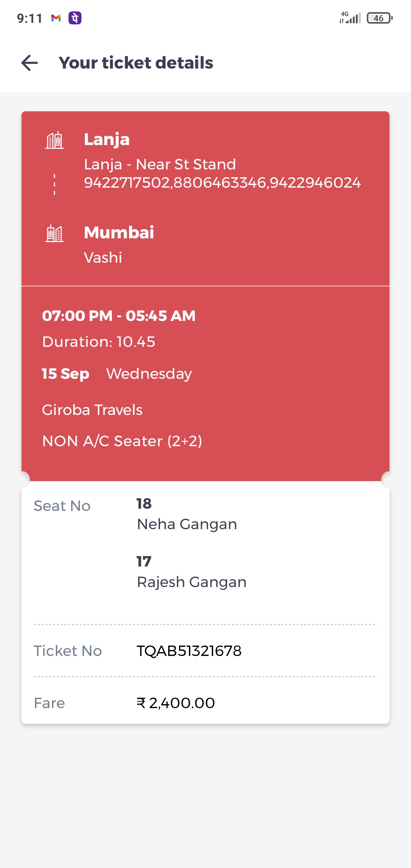Tap the boarding point phone numbers
Image resolution: width=411 pixels, height=868 pixels.
[x=222, y=183]
